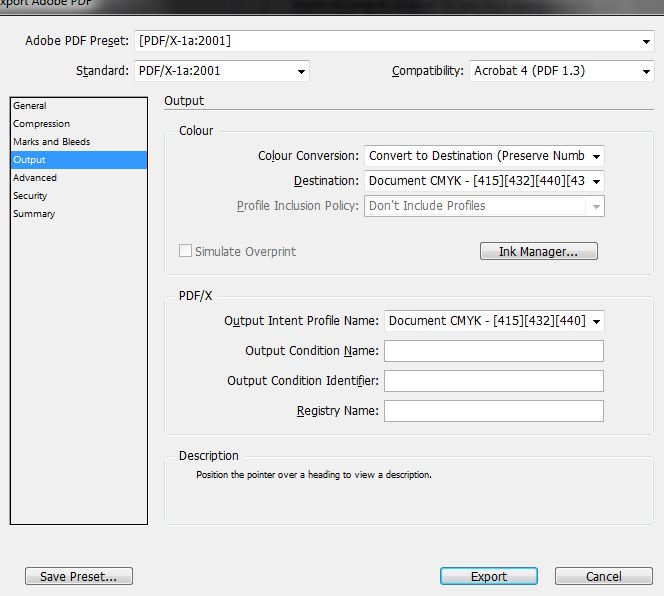The height and width of the screenshot is (596, 664).
Task: Cancel the Export Adobe PDF dialog
Action: tap(603, 576)
